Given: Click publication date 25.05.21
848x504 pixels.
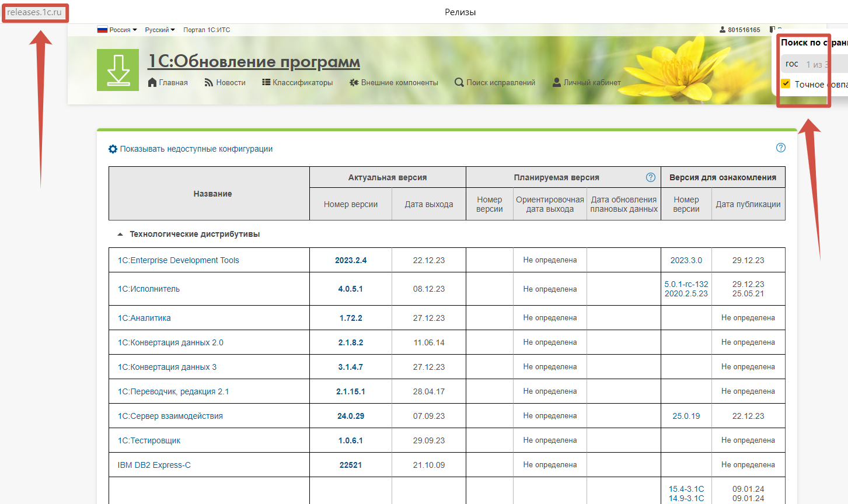Looking at the screenshot, I should click(x=748, y=293).
